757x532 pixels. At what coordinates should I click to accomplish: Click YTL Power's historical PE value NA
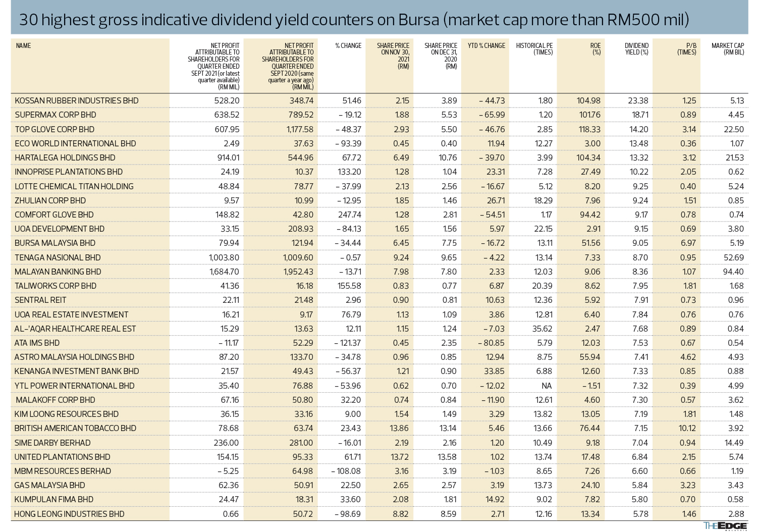click(x=547, y=386)
